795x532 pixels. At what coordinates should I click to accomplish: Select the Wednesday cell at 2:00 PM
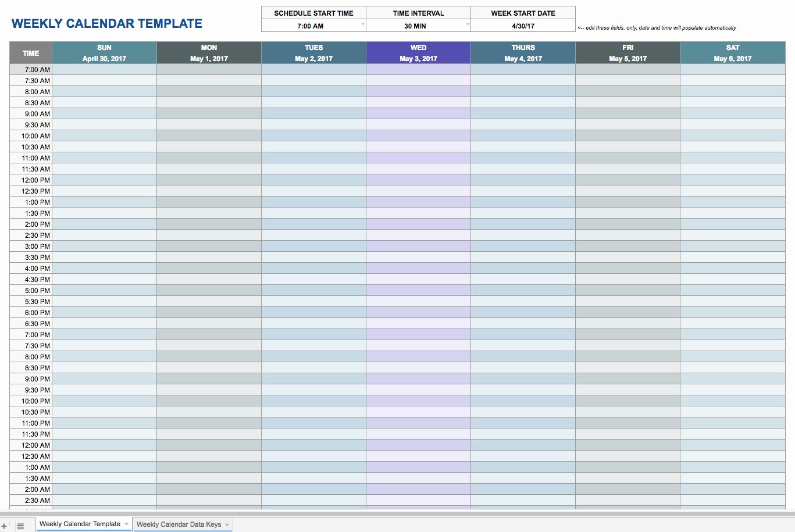pos(418,224)
